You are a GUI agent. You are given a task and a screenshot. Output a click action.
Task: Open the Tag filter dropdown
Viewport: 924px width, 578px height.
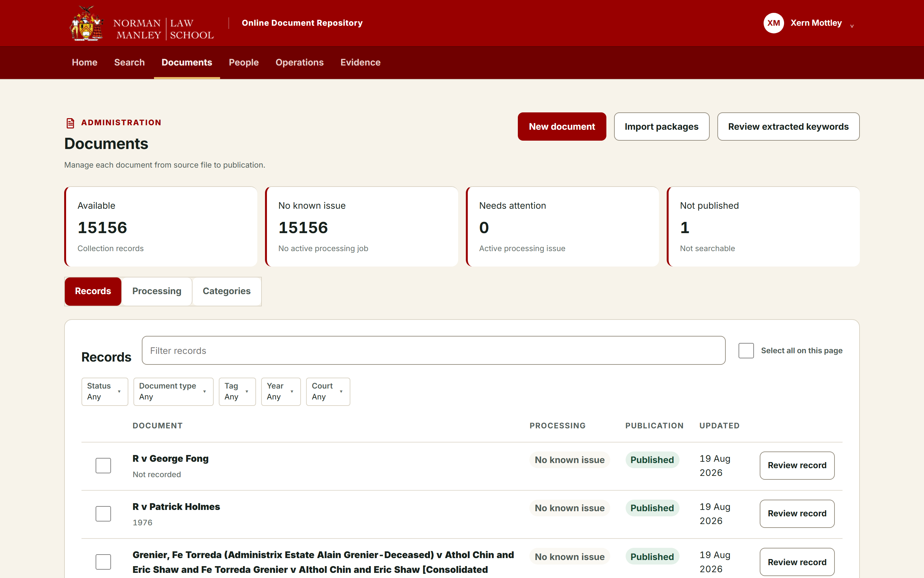coord(237,391)
